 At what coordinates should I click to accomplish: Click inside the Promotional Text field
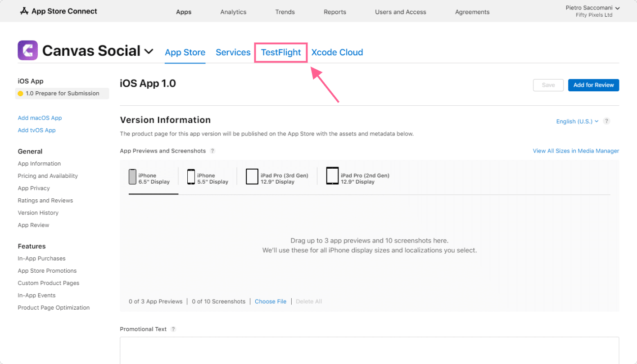tap(369, 350)
